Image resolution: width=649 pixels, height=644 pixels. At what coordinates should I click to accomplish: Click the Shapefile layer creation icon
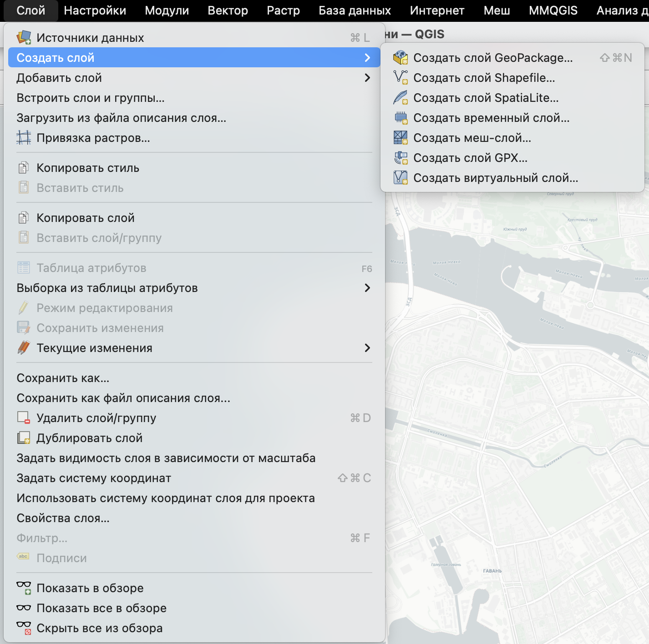coord(401,78)
